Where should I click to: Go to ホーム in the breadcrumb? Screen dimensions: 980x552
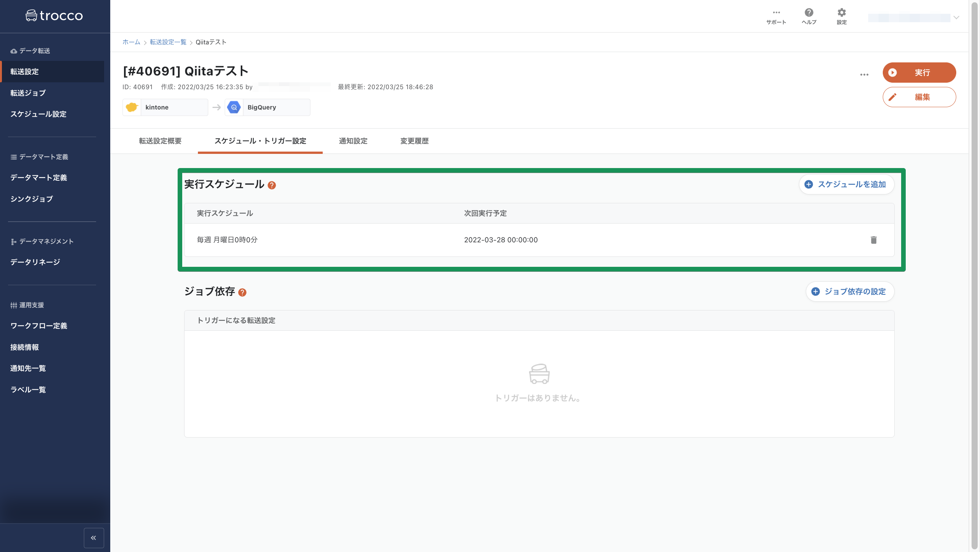pos(131,42)
